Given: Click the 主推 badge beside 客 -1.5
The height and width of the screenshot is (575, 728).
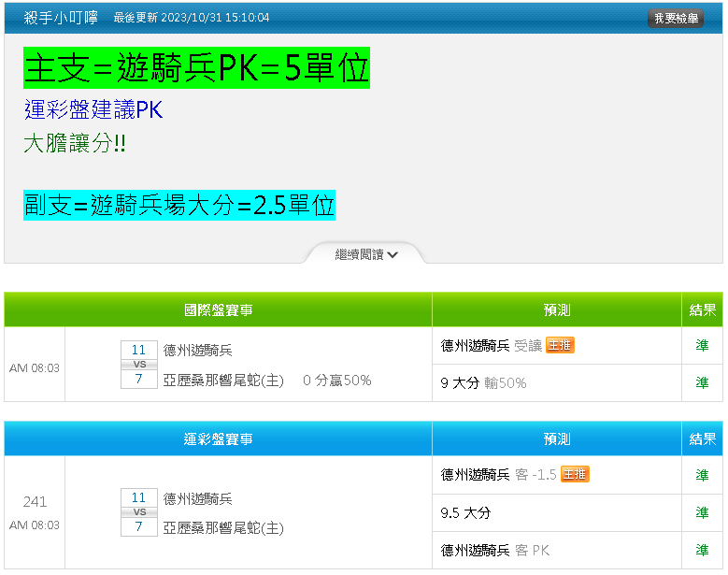Looking at the screenshot, I should tap(575, 474).
